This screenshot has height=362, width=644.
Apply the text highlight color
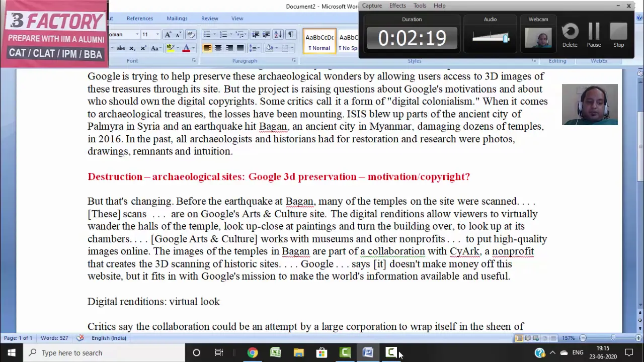coord(170,48)
